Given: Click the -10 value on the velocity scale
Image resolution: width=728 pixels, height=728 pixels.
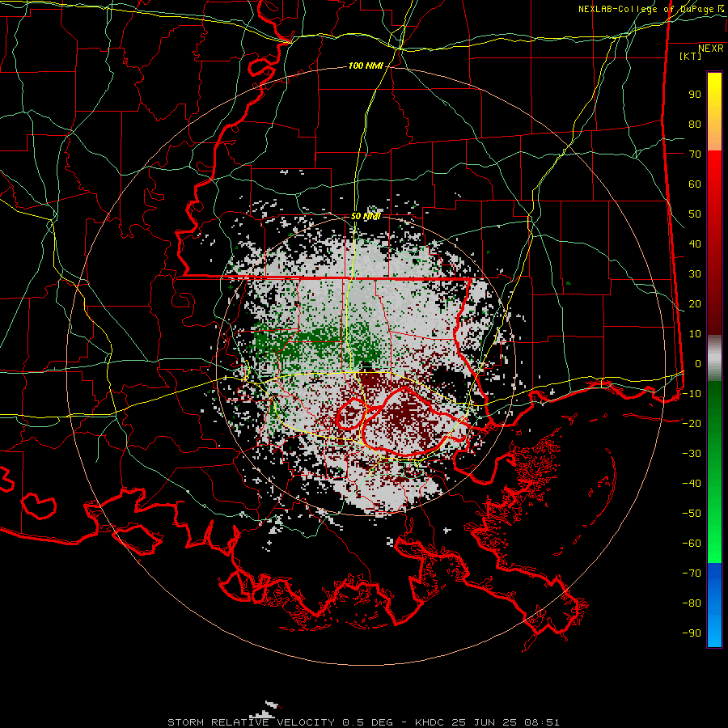Looking at the screenshot, I should [x=692, y=394].
